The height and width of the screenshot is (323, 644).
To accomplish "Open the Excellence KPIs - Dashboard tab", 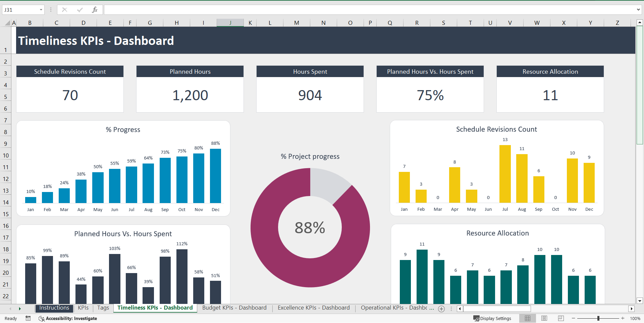I will coord(314,308).
